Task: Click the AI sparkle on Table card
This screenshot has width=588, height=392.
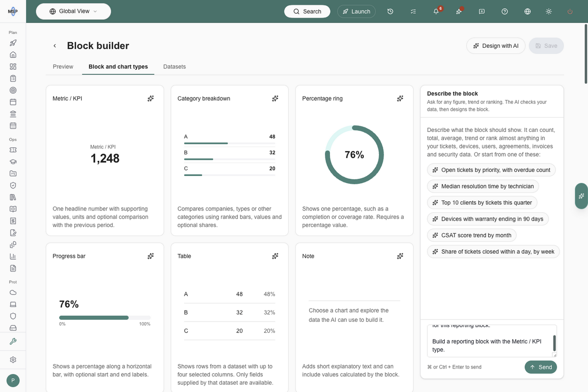Action: (x=275, y=256)
